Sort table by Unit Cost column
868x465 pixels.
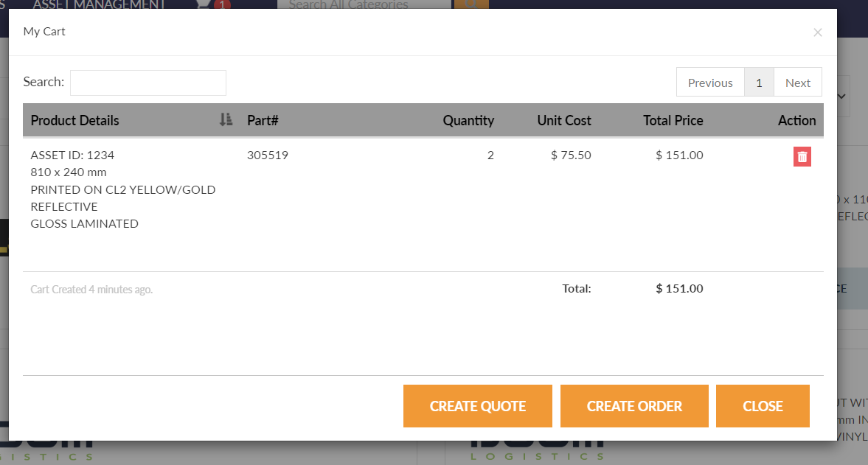click(x=564, y=120)
